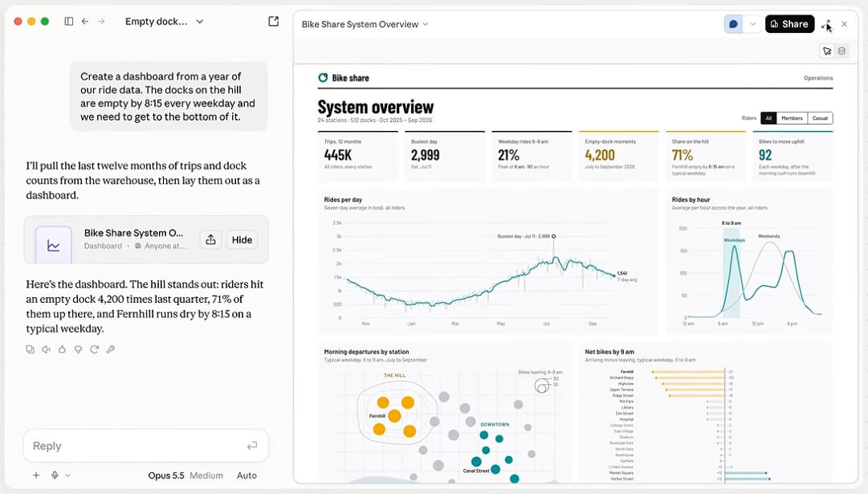The height and width of the screenshot is (494, 868).
Task: Click the Operations link in dashboard header
Action: (818, 78)
